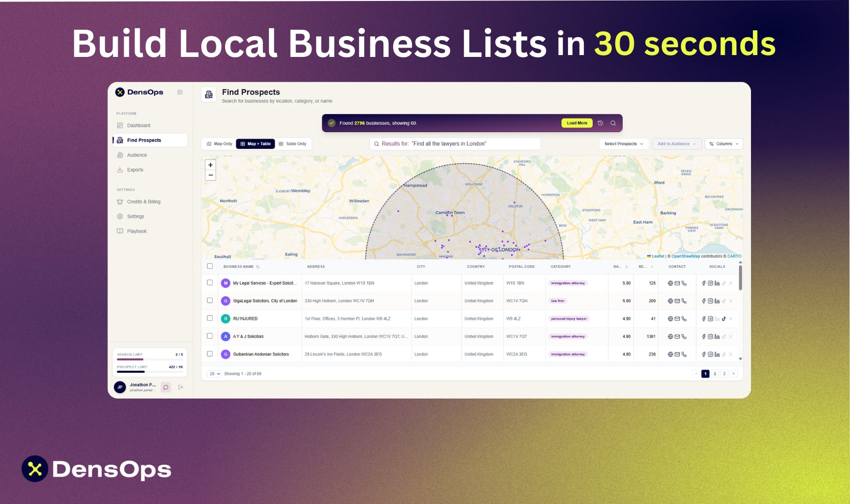The width and height of the screenshot is (850, 504).
Task: Open chat feedback icon beside Jonathon P.
Action: tap(166, 387)
